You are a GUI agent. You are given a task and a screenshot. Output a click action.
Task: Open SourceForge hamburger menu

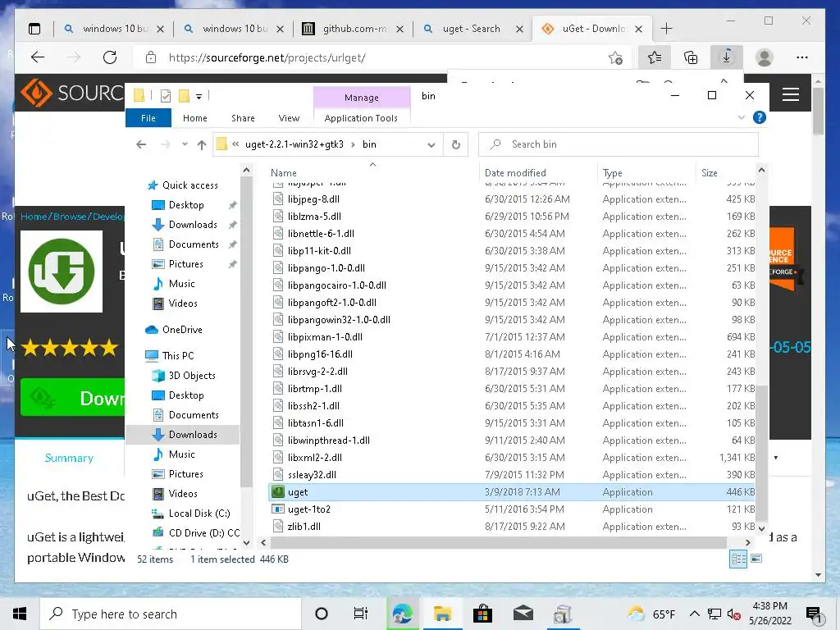tap(791, 94)
